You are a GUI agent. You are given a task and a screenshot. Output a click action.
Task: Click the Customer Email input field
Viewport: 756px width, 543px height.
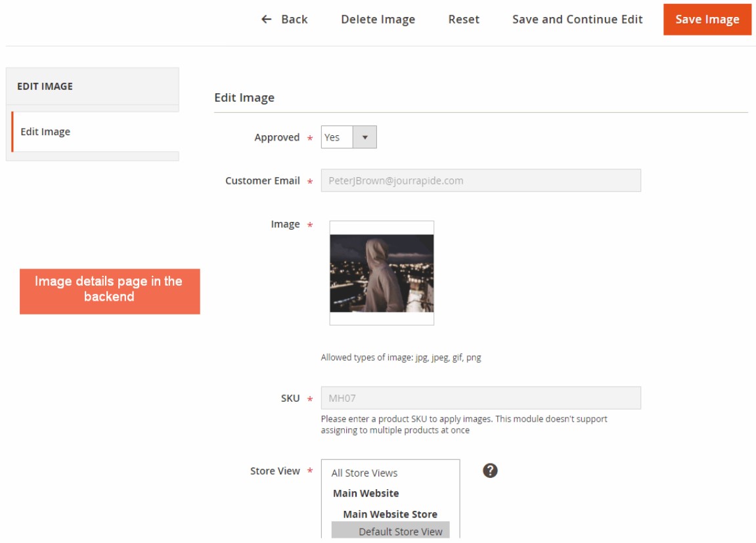pos(480,181)
